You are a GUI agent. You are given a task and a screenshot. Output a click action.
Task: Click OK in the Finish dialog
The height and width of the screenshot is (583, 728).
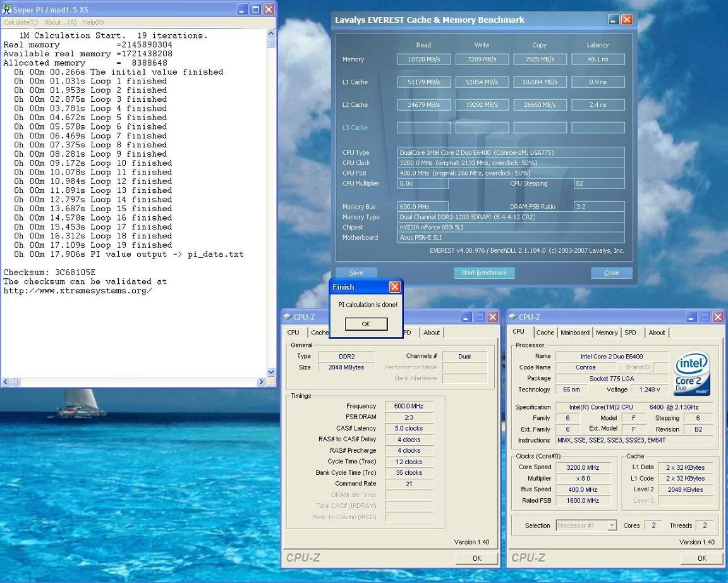pos(366,324)
